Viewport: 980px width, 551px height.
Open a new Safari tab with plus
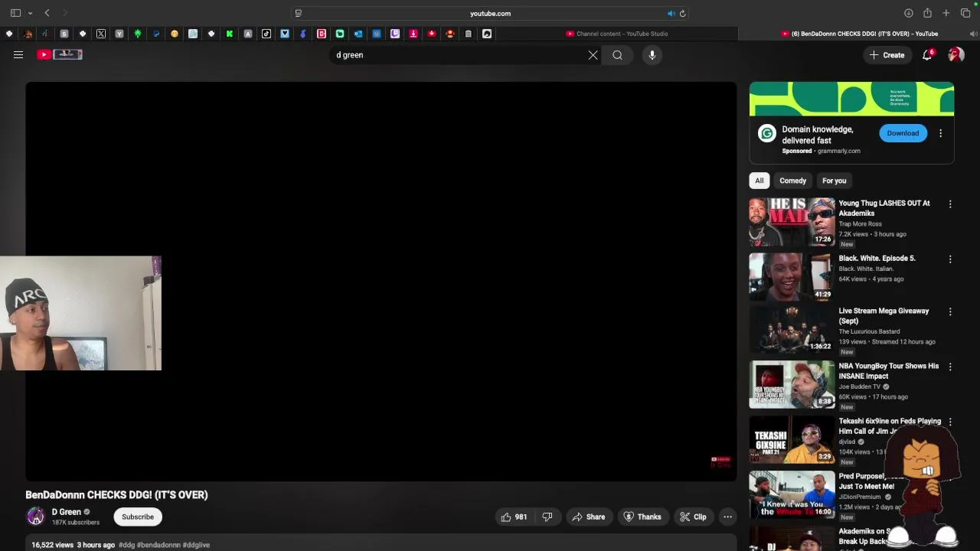[x=946, y=13]
